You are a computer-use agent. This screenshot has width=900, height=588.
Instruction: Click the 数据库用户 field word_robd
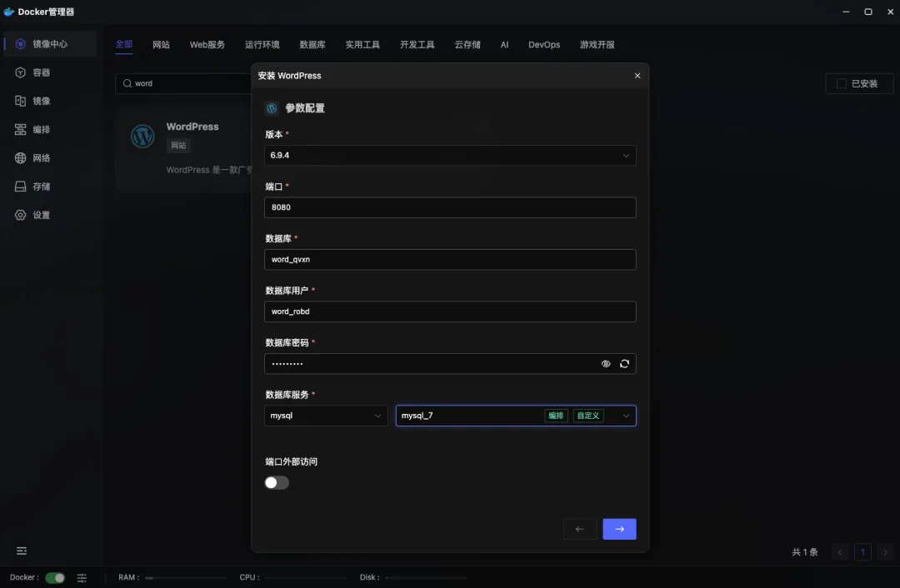450,311
